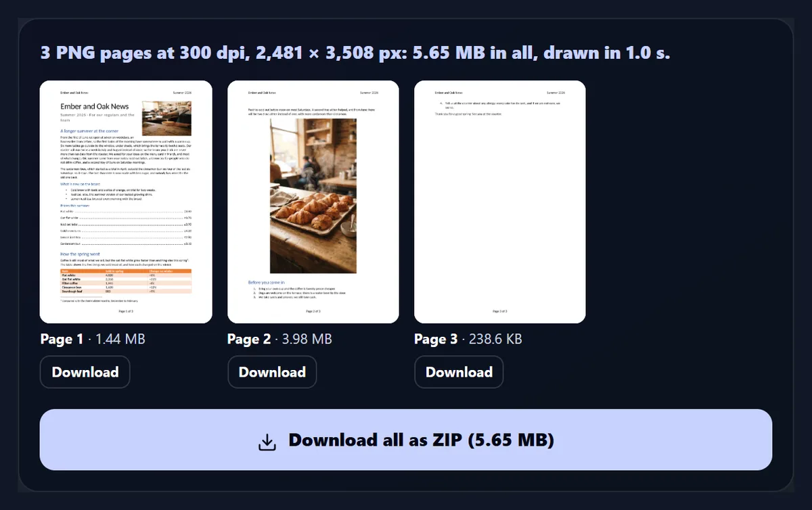Click the download arrow icon in ZIP button
Viewport: 812px width, 510px height.
click(268, 441)
